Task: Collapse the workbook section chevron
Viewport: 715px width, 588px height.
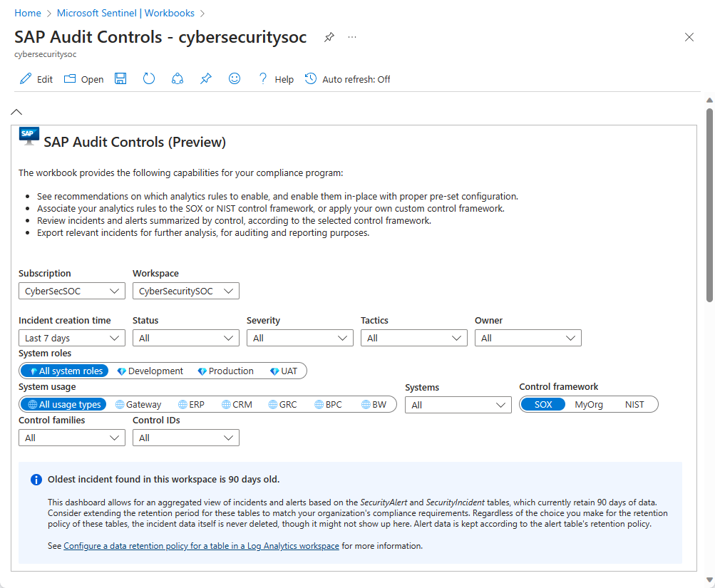Action: point(16,112)
